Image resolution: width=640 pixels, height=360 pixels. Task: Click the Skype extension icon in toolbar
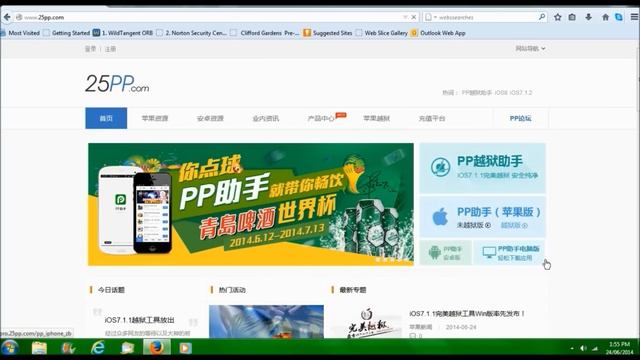(x=619, y=17)
